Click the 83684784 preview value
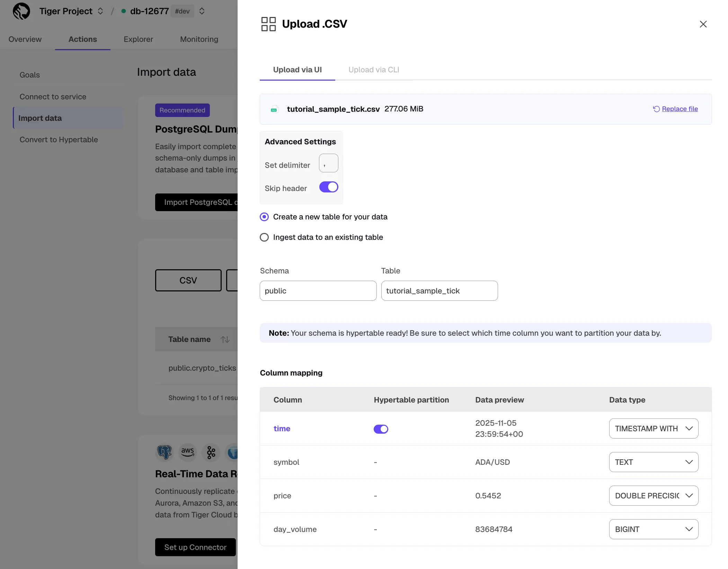 click(494, 529)
